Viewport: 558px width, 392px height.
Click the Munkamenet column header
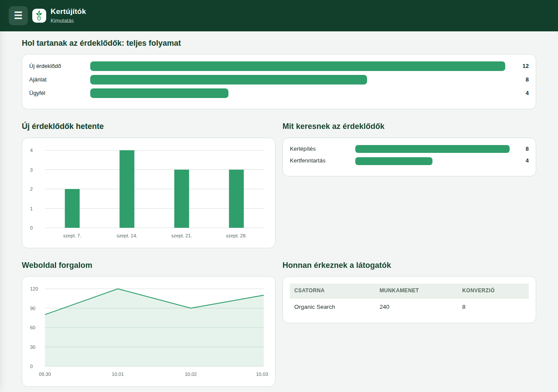[399, 291]
